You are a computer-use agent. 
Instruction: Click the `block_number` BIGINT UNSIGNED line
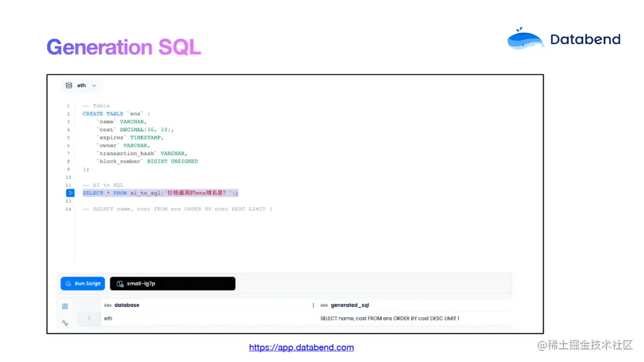click(147, 162)
